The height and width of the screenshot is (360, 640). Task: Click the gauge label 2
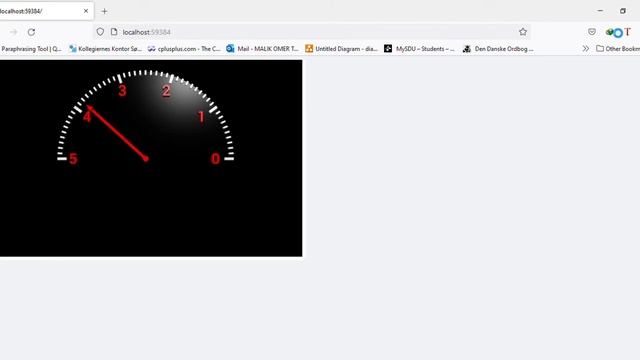pos(166,91)
